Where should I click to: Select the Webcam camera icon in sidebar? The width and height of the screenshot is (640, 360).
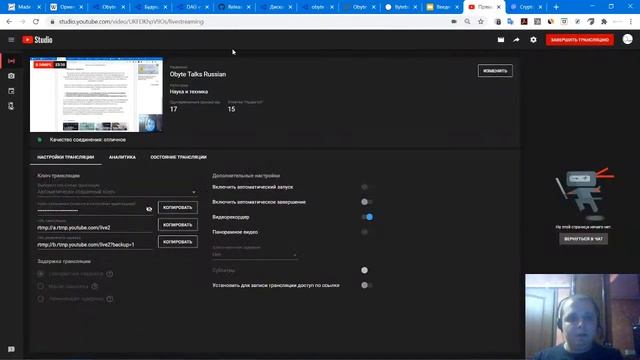11,76
